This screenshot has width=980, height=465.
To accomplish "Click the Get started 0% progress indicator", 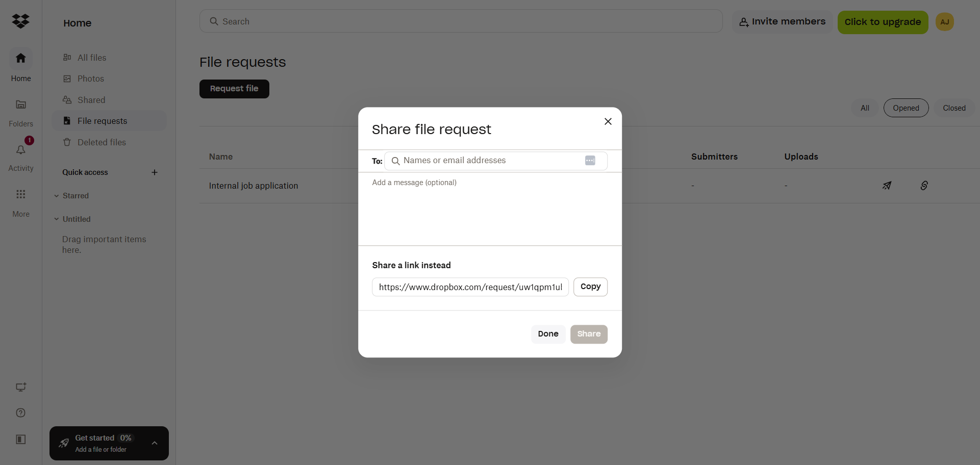I will point(125,438).
